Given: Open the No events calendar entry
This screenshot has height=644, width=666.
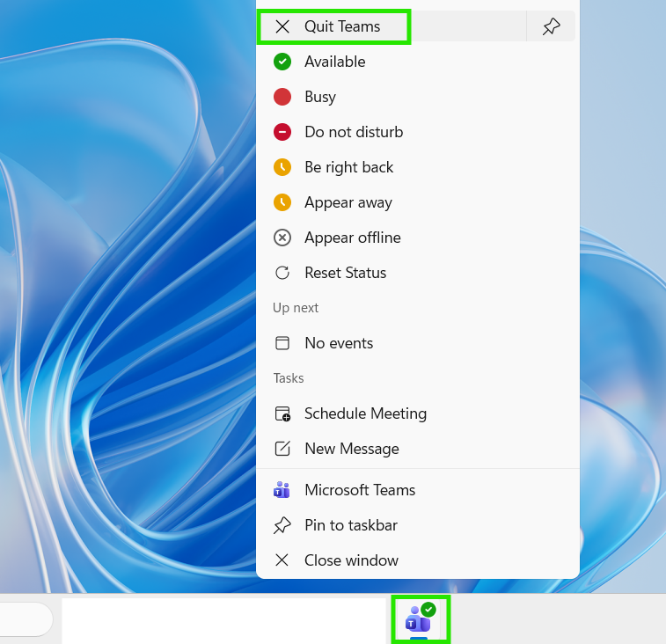Looking at the screenshot, I should tap(418, 343).
